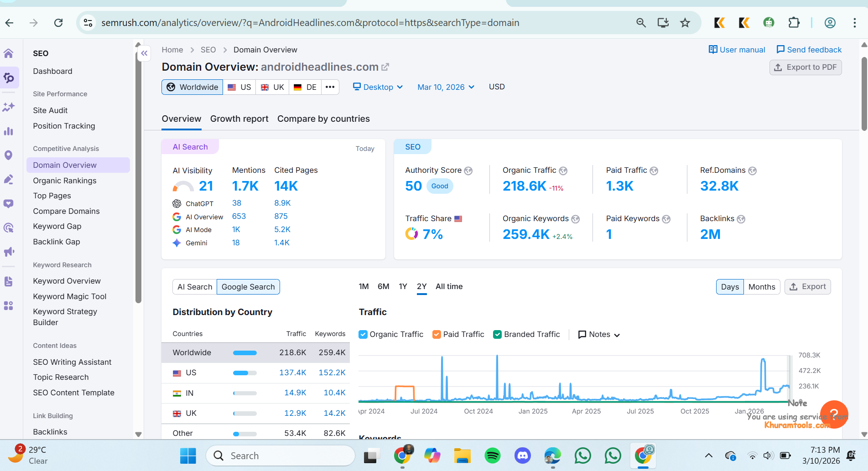Image resolution: width=868 pixels, height=471 pixels.
Task: Expand the Desktop device selector
Action: click(377, 87)
